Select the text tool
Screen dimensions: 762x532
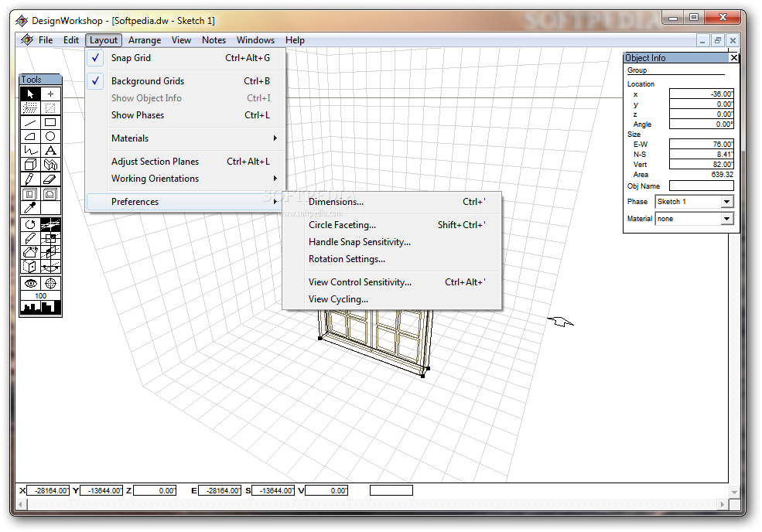(50, 151)
